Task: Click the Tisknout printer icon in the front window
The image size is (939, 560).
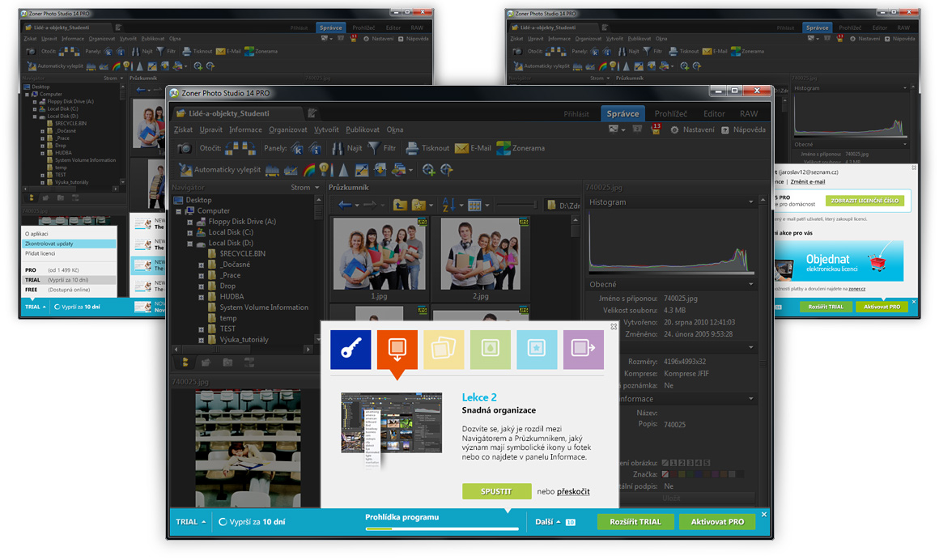Action: coord(412,148)
